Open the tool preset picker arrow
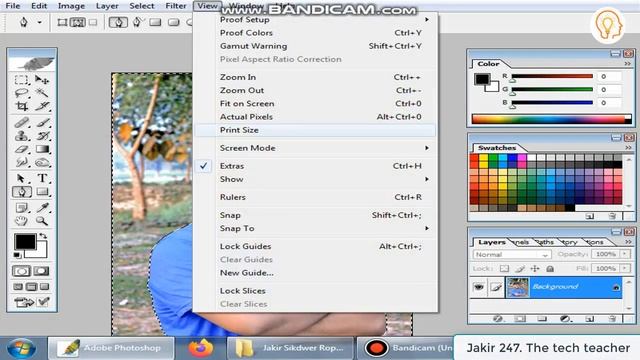Screen dimensions: 640x360 (40, 22)
